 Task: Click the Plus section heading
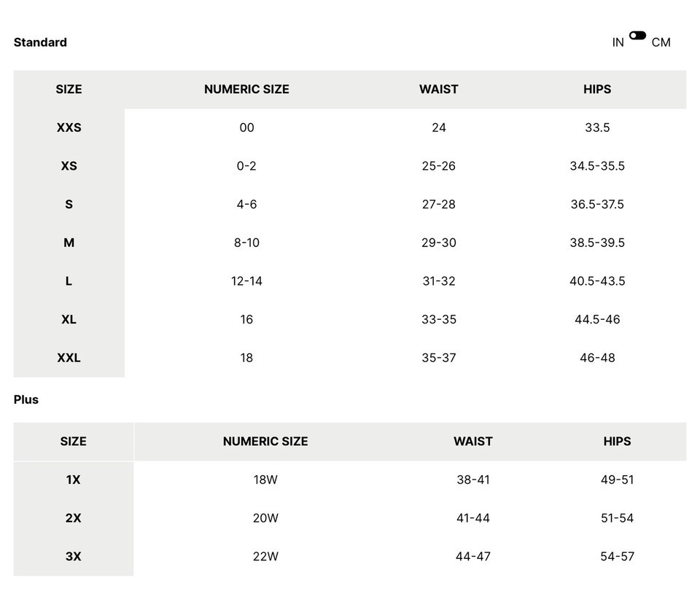[x=26, y=399]
